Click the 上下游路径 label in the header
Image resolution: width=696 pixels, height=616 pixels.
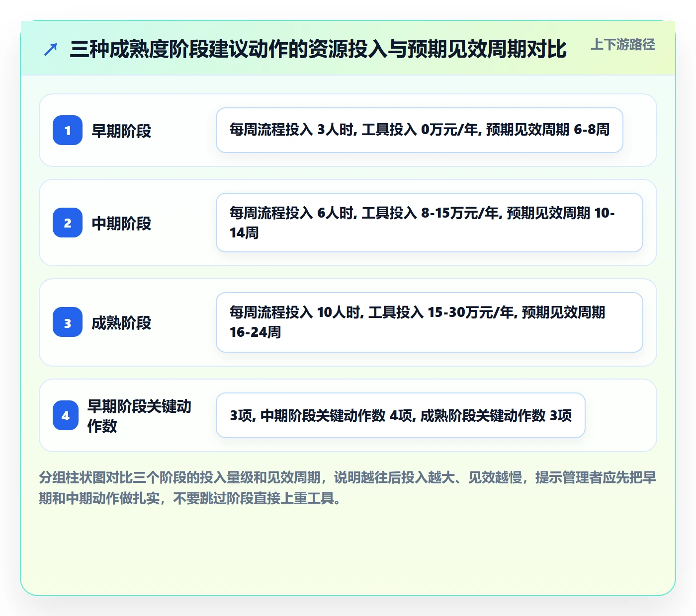coord(623,45)
